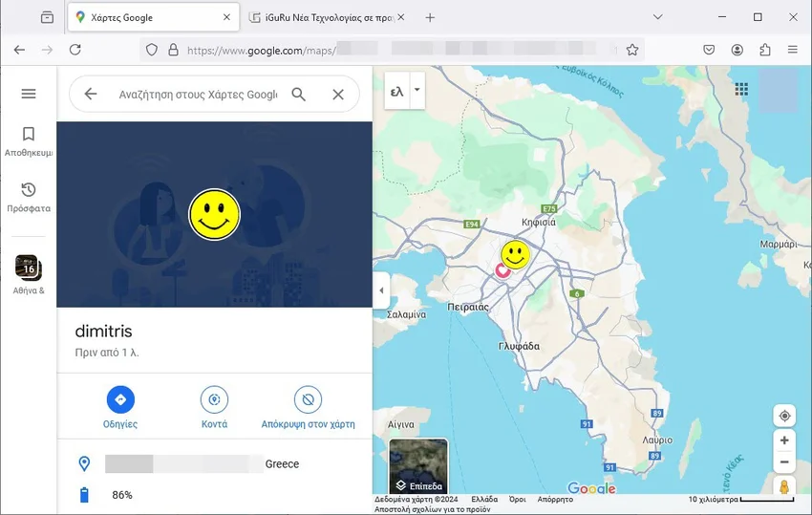Open the list all tabs dropdown
The image size is (812, 515).
(657, 17)
